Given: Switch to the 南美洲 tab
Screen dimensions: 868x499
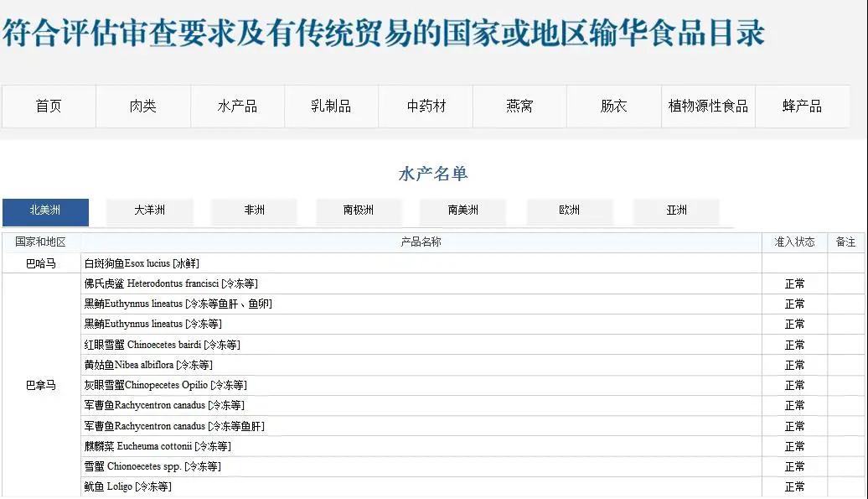Looking at the screenshot, I should [463, 211].
